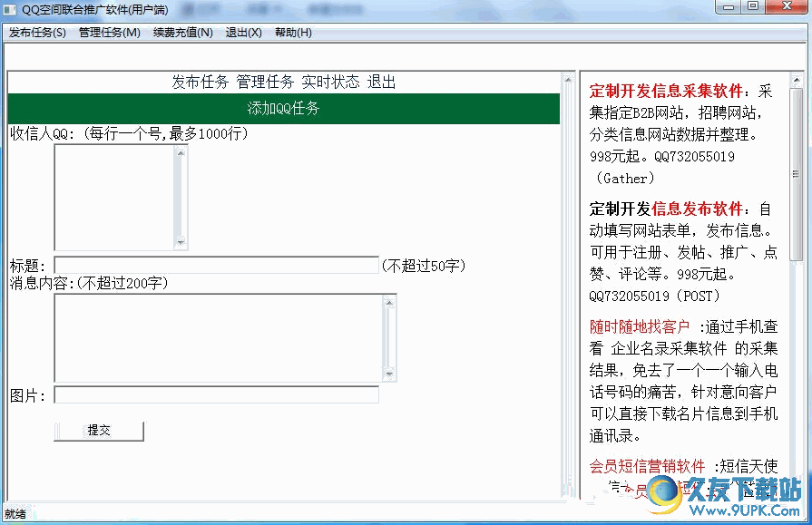This screenshot has width=812, height=525.
Task: Click up arrow of right ad panel scrollbar
Action: (x=796, y=81)
